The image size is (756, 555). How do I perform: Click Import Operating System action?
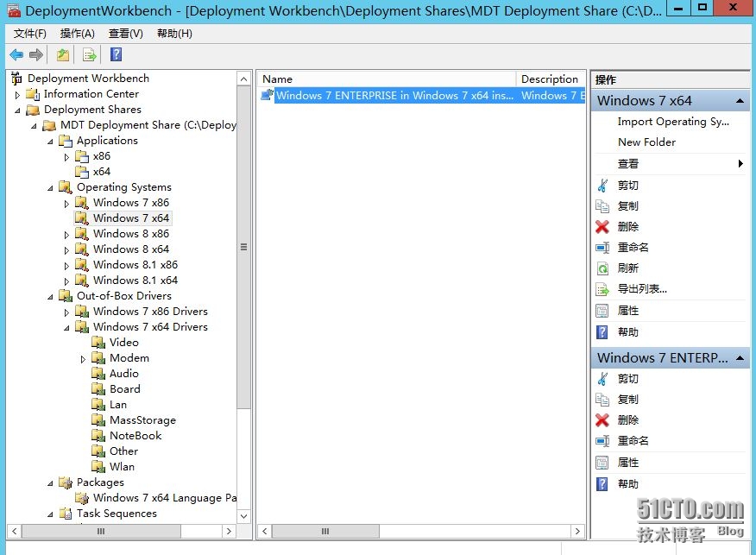click(x=673, y=122)
